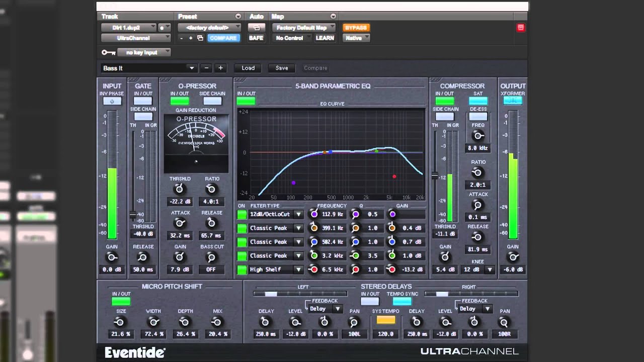Toggle the Compressor IN/OUT switch
644x362 pixels.
click(445, 101)
